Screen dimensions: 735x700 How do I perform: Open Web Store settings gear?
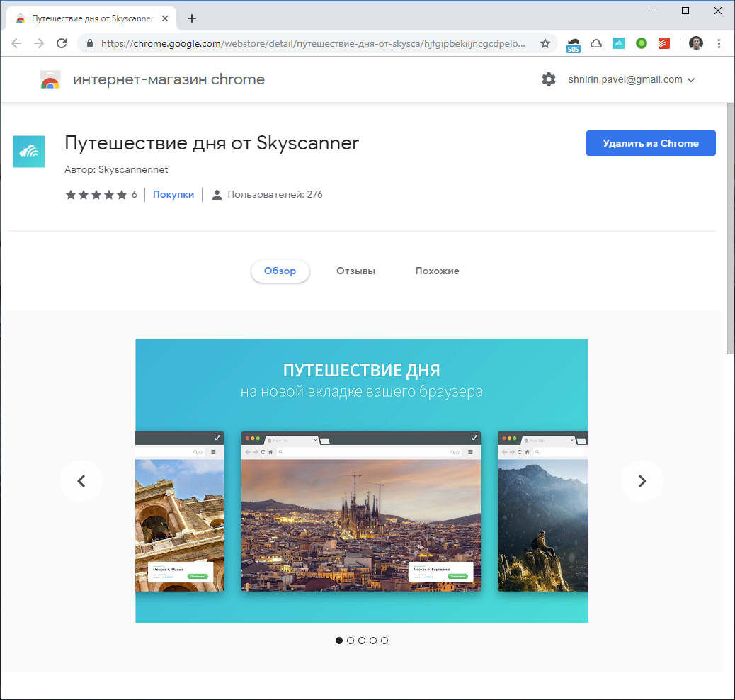(549, 79)
